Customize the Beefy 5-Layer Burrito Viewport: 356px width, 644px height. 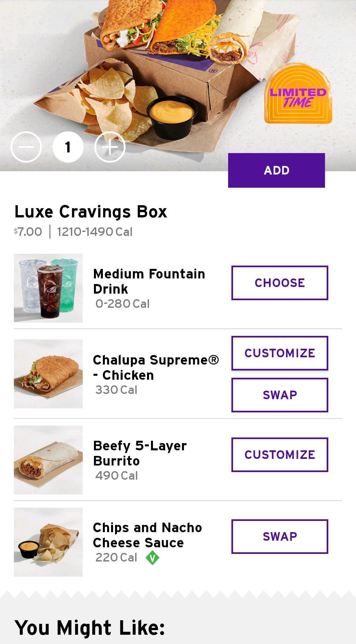(x=280, y=455)
